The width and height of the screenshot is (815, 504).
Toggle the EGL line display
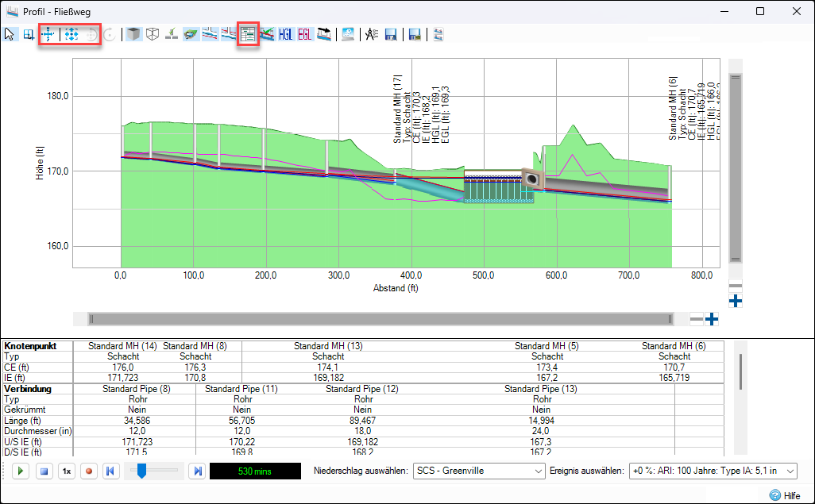(304, 35)
